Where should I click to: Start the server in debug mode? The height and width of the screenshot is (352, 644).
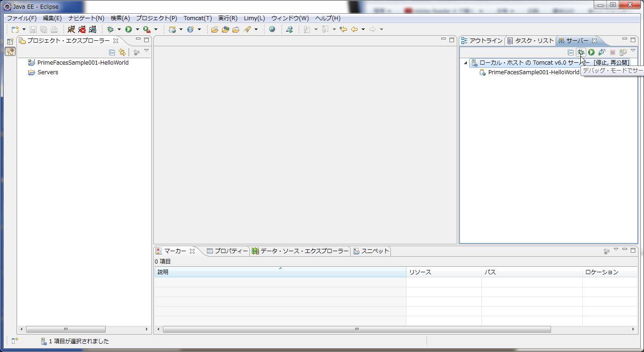point(581,52)
